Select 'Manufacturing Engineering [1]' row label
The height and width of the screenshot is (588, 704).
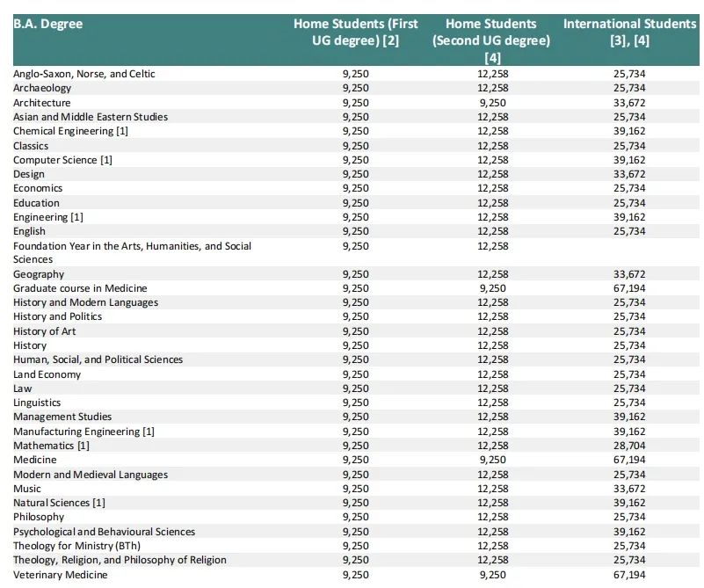pyautogui.click(x=83, y=432)
